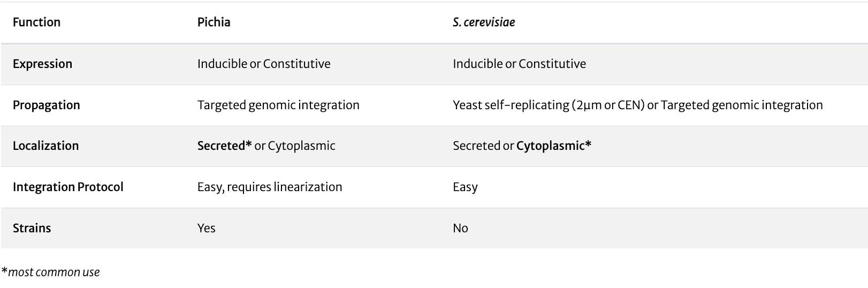Click Pichia's Targeted genomic integration cell
The height and width of the screenshot is (288, 868).
[278, 105]
